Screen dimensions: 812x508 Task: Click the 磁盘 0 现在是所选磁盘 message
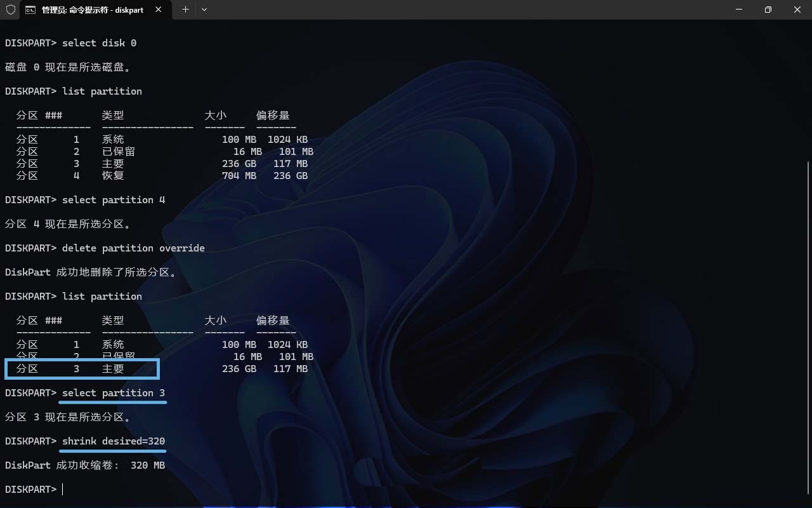(x=68, y=67)
